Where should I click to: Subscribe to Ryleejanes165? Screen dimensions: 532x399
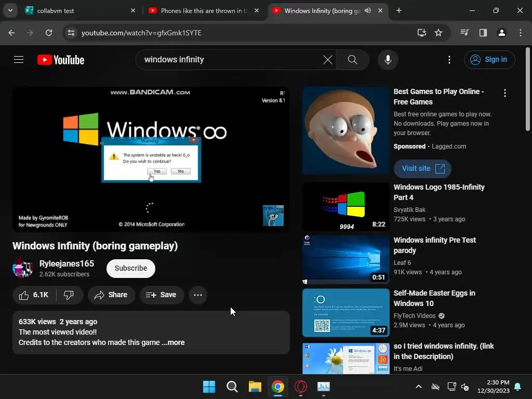130,269
